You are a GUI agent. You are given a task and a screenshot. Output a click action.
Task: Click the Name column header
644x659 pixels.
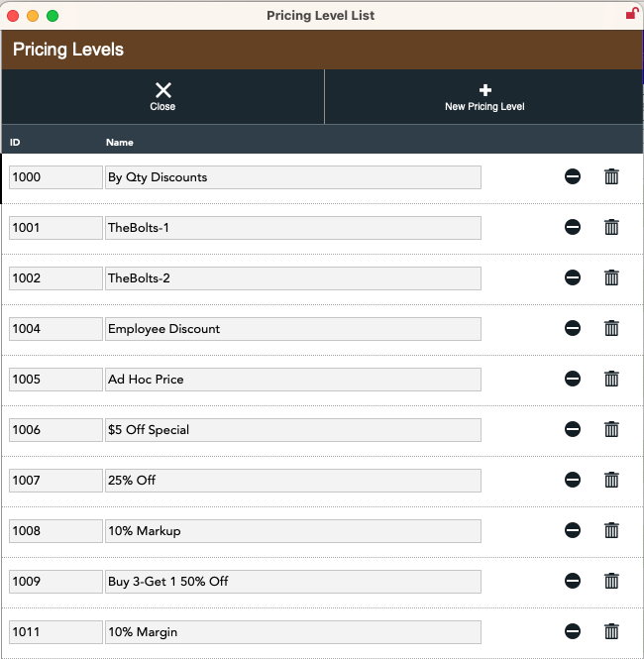(120, 143)
